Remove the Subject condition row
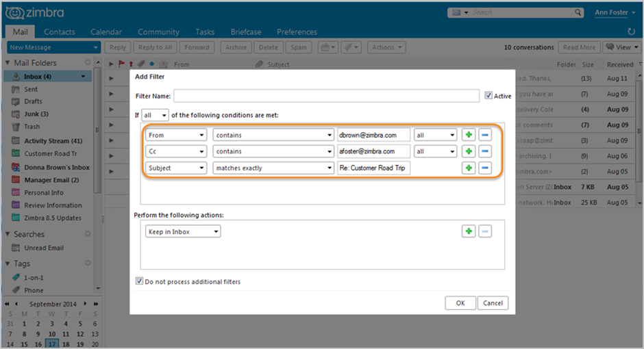644x349 pixels. (x=484, y=168)
